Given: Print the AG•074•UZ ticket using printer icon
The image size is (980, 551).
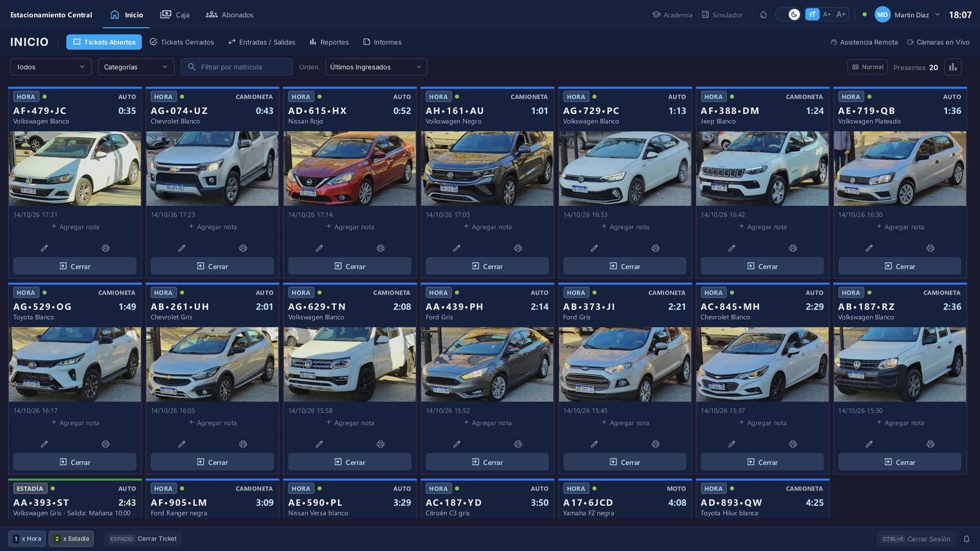Looking at the screenshot, I should click(243, 248).
